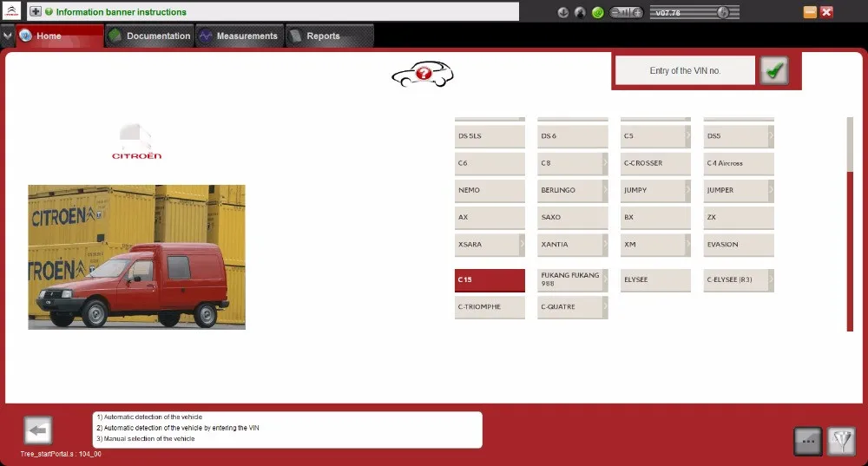
Task: Select the highlighted C15 model
Action: 490,280
